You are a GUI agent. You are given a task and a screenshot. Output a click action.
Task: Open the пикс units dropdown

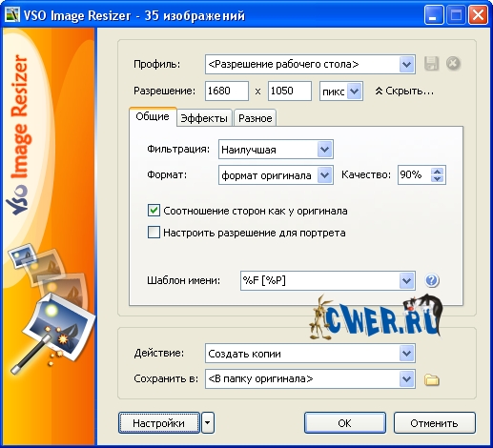click(355, 92)
